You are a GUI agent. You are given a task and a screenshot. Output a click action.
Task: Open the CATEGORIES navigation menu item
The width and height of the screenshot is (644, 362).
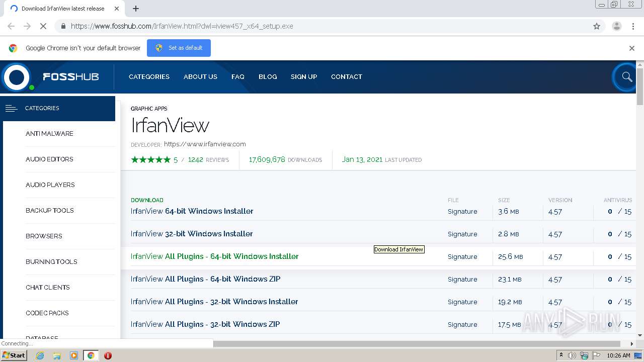click(149, 77)
